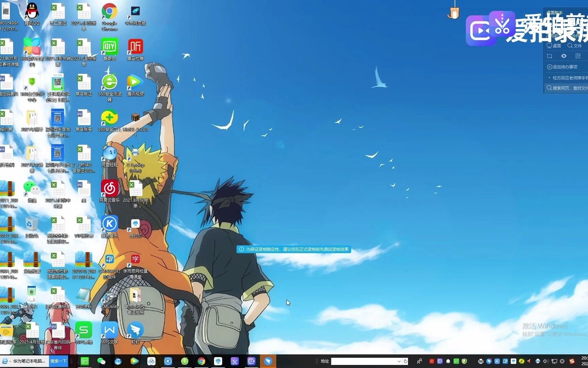Click the 搜索网页、查找文件 search box
Viewport: 588px width, 368px height.
pos(567,88)
